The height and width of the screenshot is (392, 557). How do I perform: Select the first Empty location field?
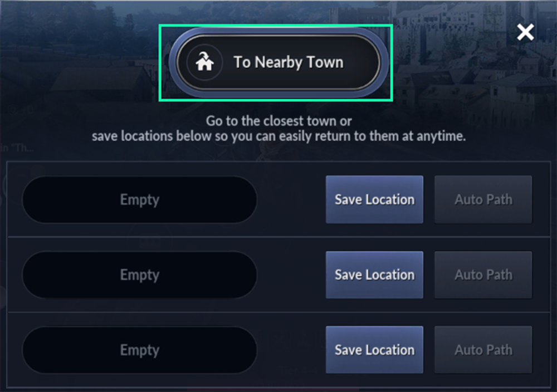pos(140,199)
